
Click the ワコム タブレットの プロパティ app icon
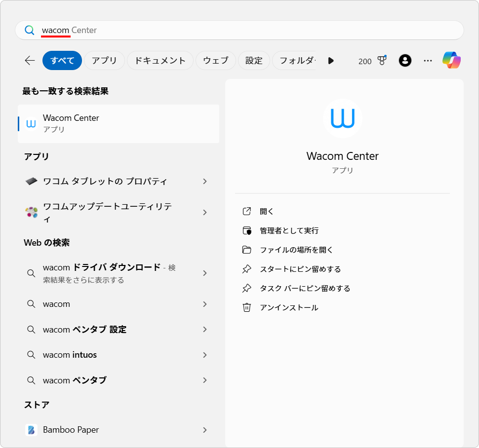(31, 181)
